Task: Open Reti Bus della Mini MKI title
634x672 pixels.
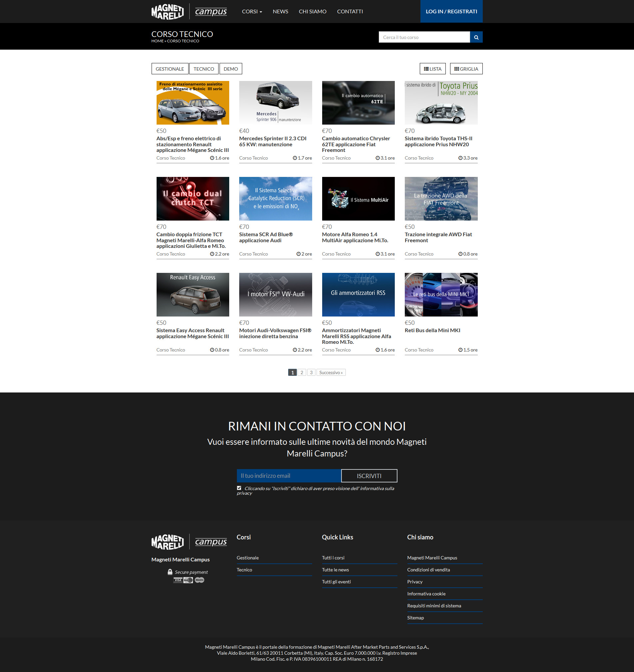Action: (432, 330)
